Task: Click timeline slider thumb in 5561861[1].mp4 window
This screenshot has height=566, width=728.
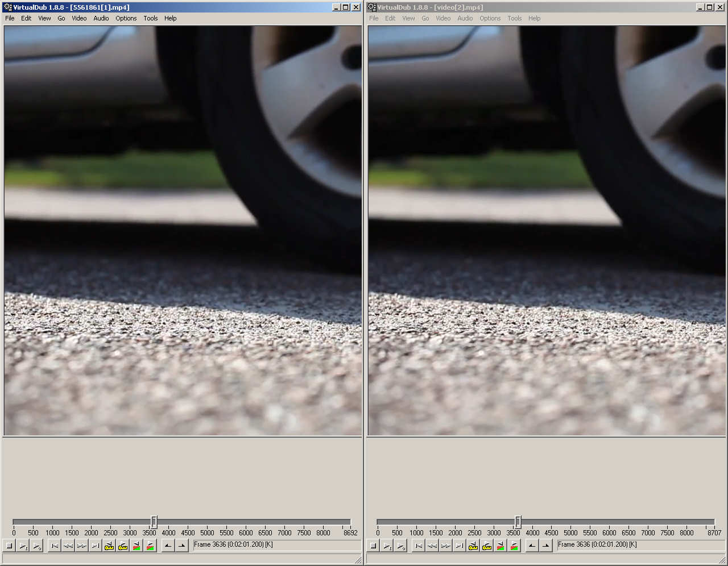Action: 154,522
